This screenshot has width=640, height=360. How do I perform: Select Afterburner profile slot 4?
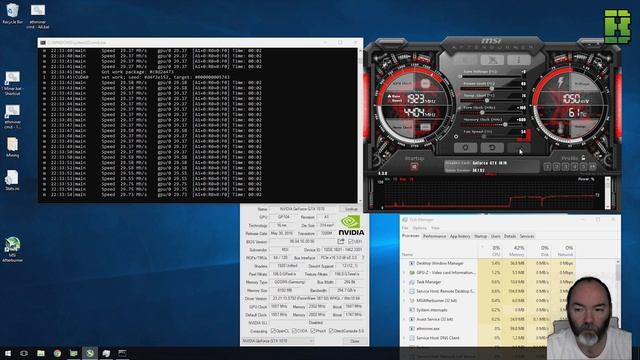[x=574, y=167]
